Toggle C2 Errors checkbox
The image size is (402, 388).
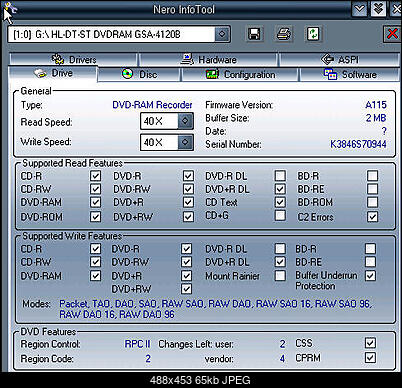click(372, 217)
